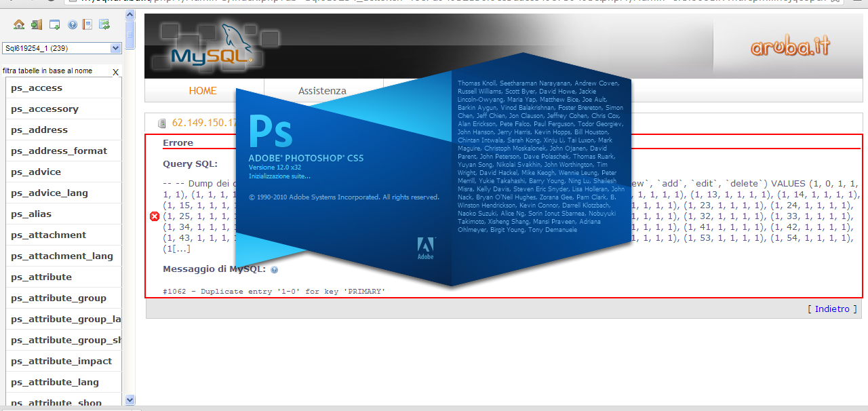
Task: Open the ps_advice table
Action: pyautogui.click(x=36, y=172)
